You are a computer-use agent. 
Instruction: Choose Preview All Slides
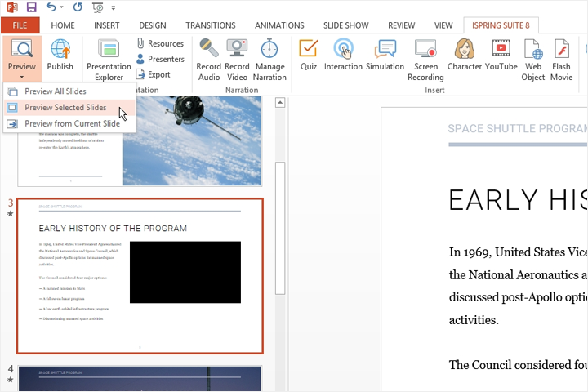click(69, 91)
